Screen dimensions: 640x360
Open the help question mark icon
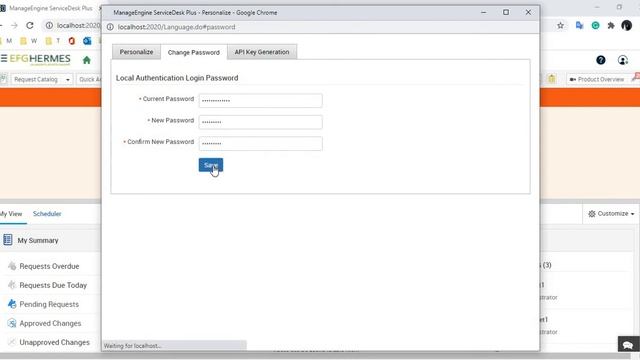[x=600, y=60]
